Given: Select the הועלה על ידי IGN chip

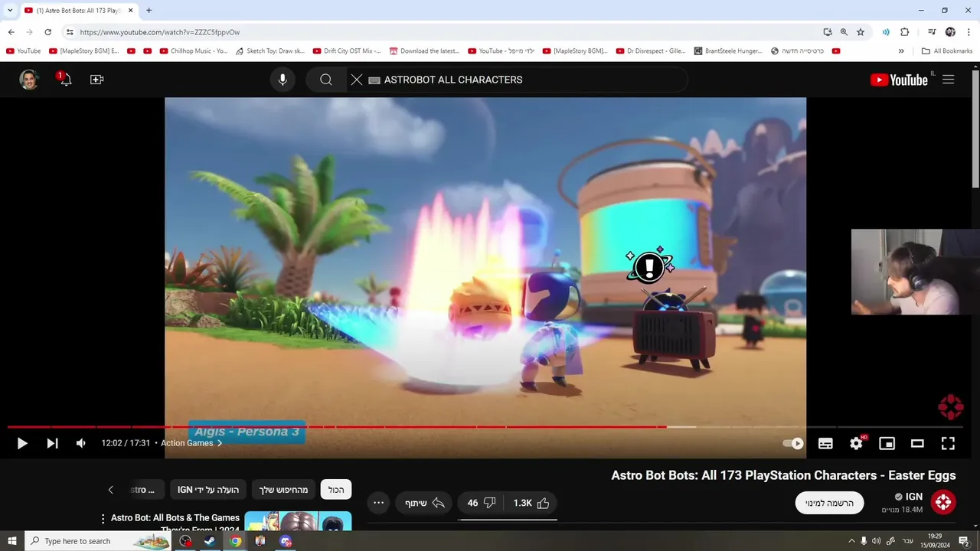Looking at the screenshot, I should [x=208, y=490].
